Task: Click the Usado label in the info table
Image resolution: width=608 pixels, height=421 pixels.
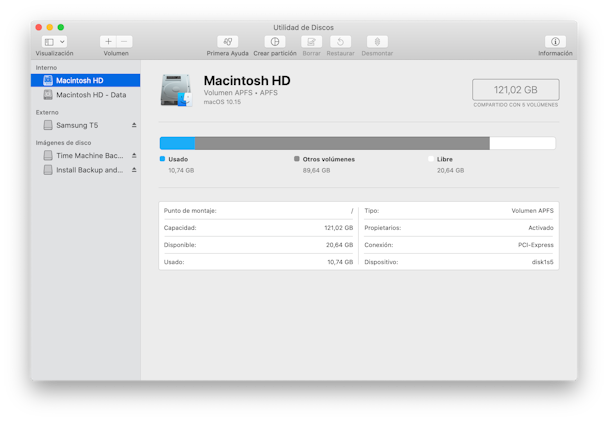Action: pos(174,262)
